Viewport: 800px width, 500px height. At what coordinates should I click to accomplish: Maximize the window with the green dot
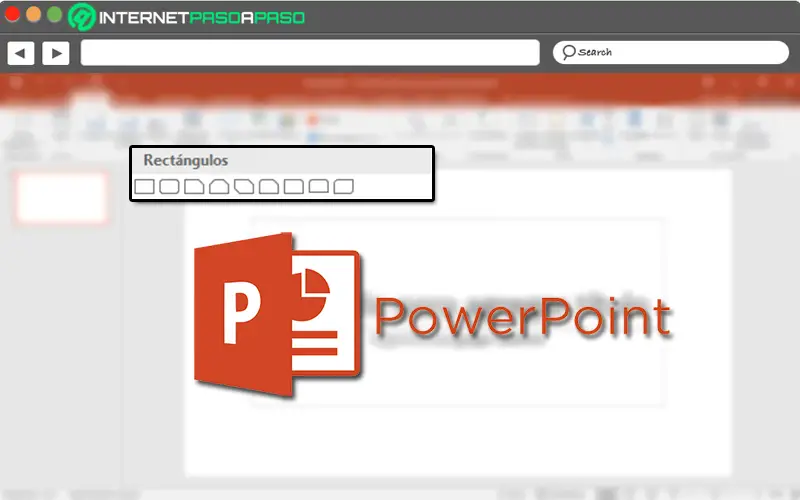[55, 14]
